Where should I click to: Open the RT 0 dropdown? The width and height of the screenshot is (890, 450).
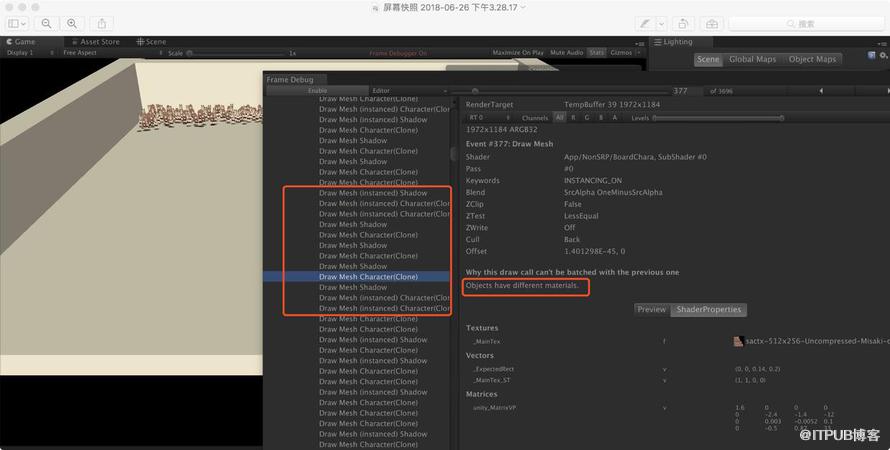(490, 118)
